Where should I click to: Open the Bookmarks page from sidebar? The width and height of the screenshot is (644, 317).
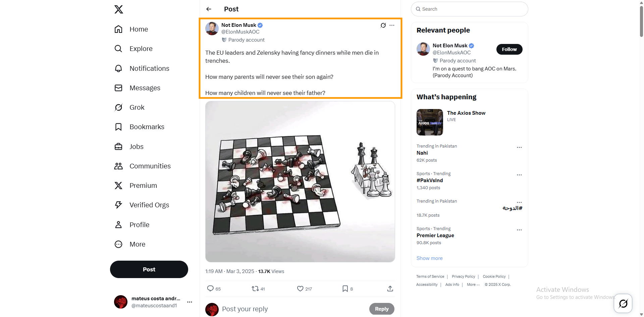click(x=147, y=127)
